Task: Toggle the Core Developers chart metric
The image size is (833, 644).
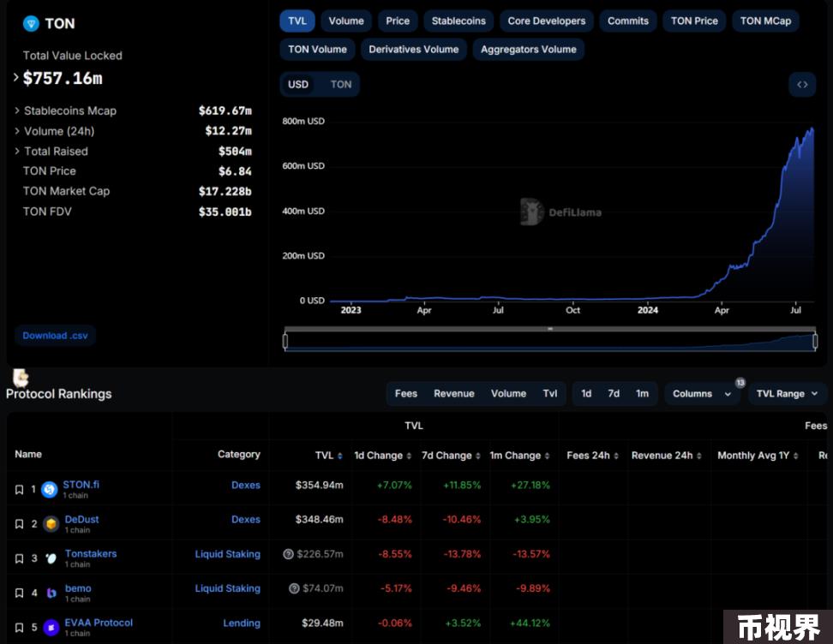Action: tap(547, 21)
